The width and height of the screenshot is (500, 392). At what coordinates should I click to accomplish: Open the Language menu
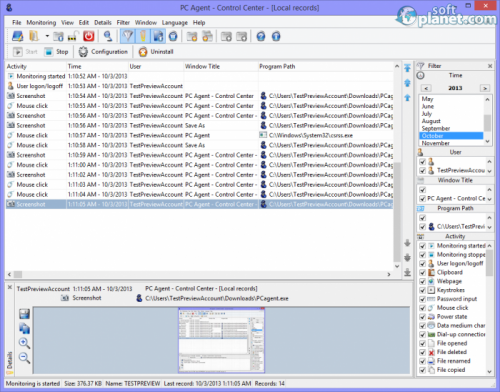point(175,23)
